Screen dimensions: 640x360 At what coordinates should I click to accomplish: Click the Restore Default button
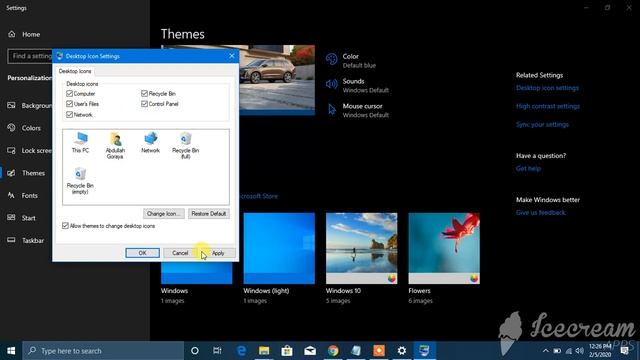click(209, 213)
